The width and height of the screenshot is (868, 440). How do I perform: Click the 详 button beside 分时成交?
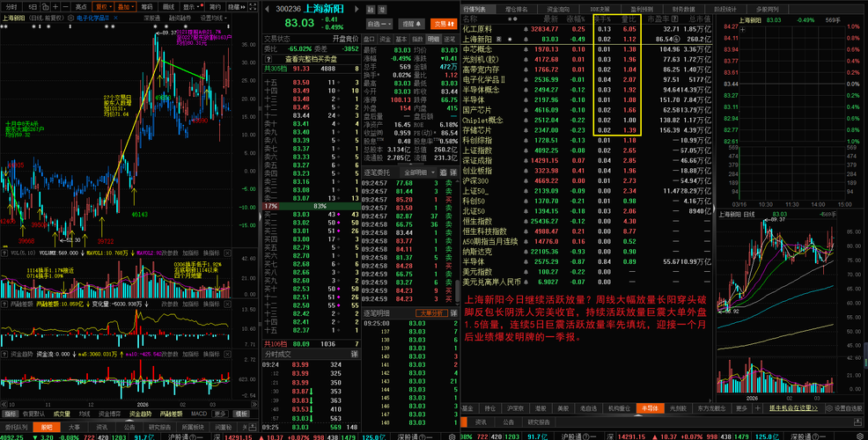pyautogui.click(x=354, y=354)
